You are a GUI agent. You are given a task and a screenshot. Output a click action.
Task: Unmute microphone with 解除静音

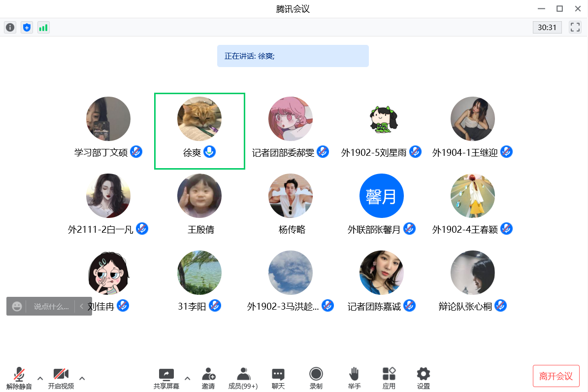pos(19,379)
